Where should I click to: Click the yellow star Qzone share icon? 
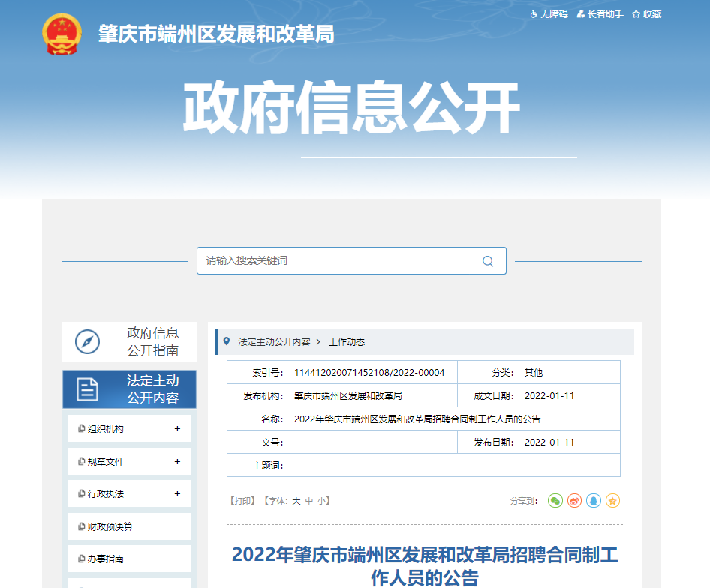tap(612, 501)
